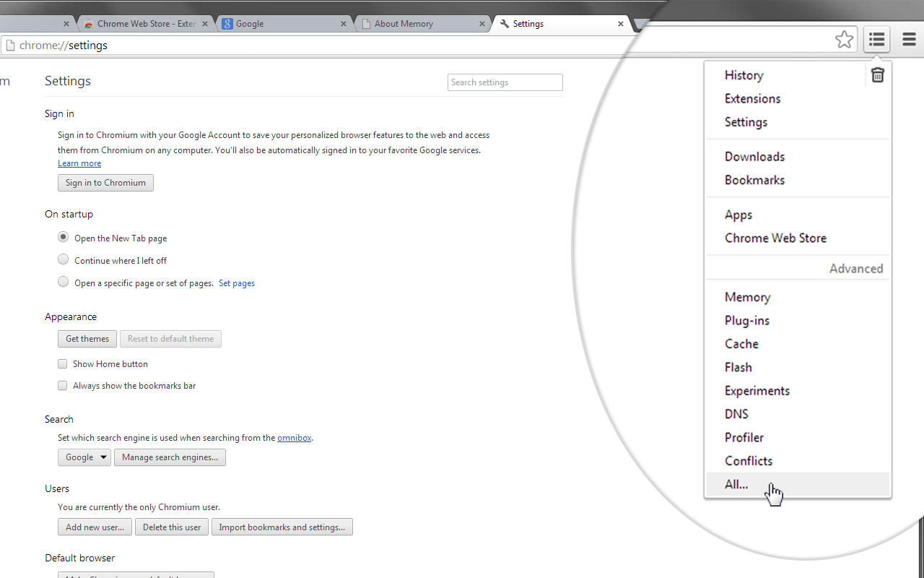Click the All... menu entry
Image resolution: width=924 pixels, height=578 pixels.
pos(798,484)
